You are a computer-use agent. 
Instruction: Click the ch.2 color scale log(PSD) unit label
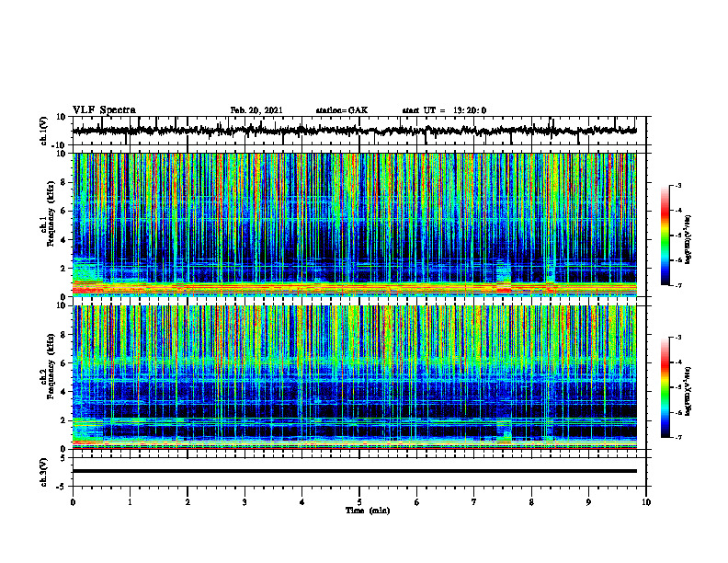(688, 392)
